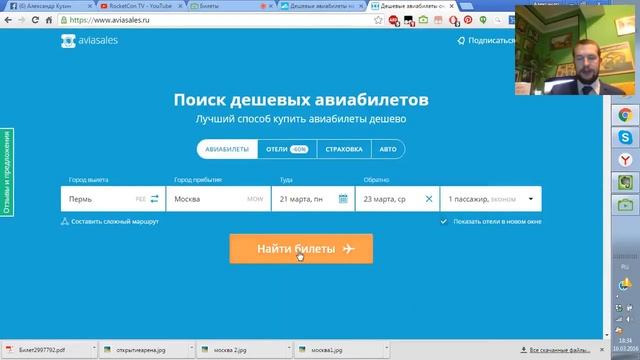Image resolution: width=640 pixels, height=360 pixels.
Task: Reload the page
Action: coord(35,20)
